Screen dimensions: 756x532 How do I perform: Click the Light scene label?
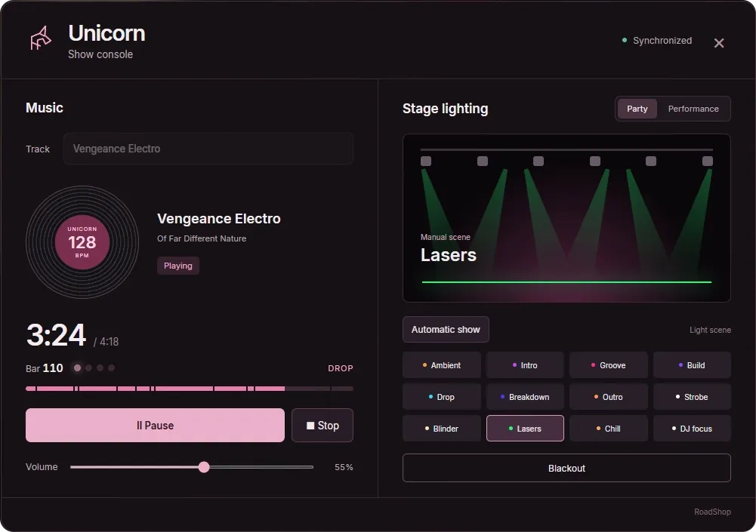pos(710,330)
